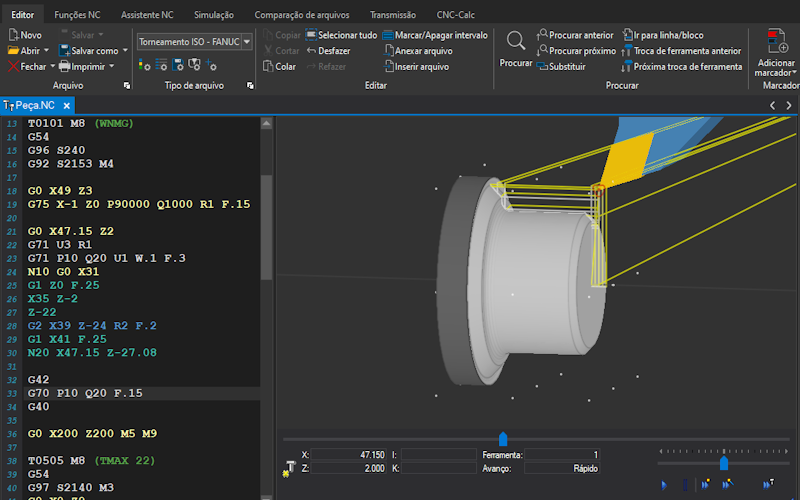Click Ir para linha/bloco
This screenshot has width=800, height=500.
click(x=668, y=35)
